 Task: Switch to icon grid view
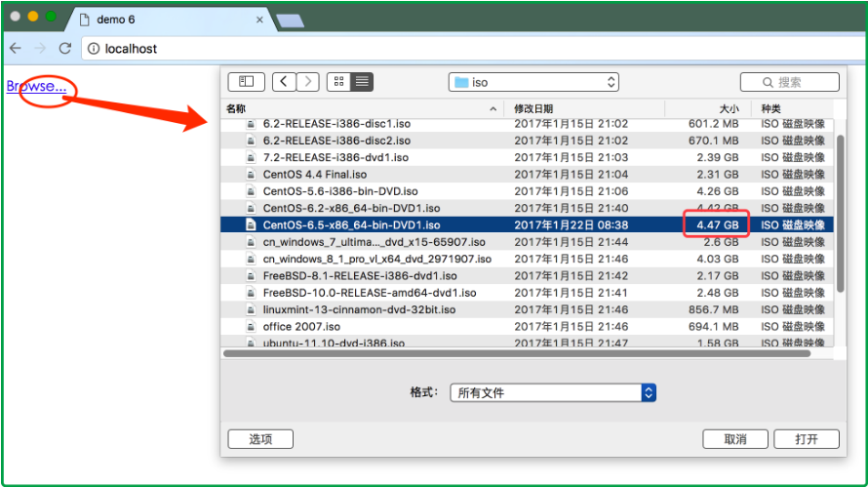[338, 82]
